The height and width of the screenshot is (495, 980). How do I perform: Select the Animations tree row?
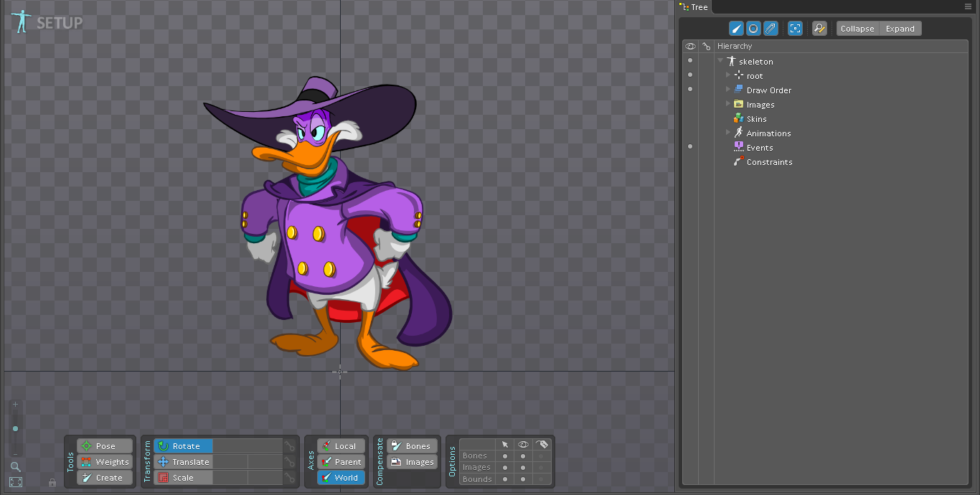click(x=842, y=133)
